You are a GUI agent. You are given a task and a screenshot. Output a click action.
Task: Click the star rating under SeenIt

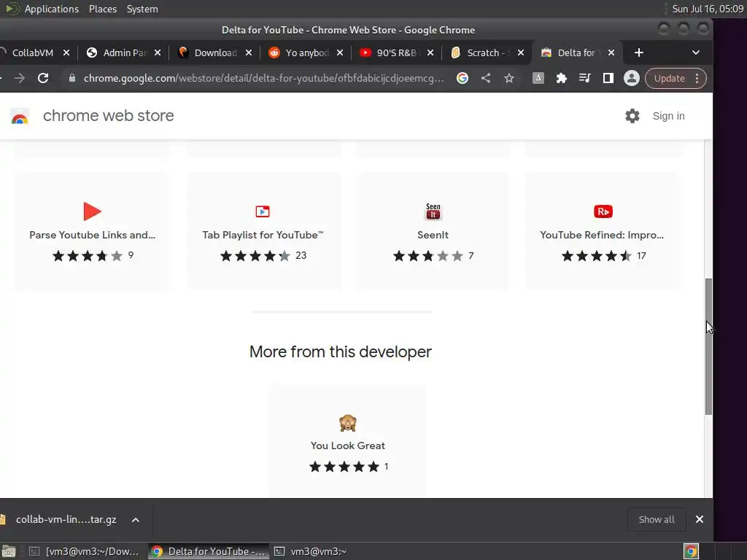427,256
